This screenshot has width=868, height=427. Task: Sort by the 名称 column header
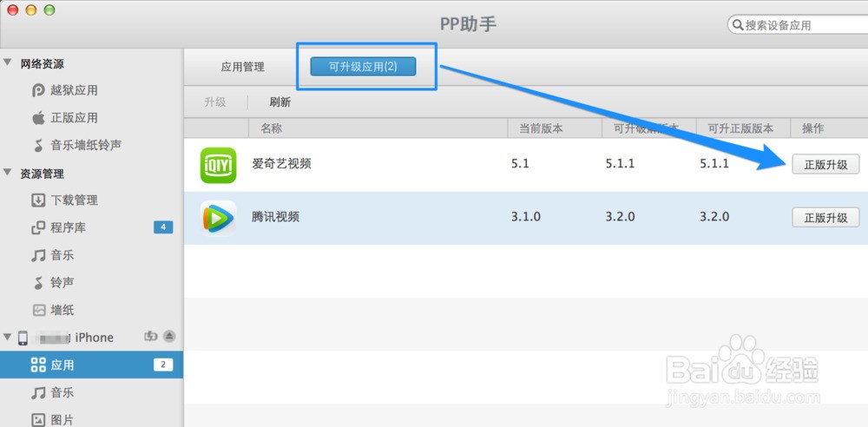pyautogui.click(x=378, y=128)
